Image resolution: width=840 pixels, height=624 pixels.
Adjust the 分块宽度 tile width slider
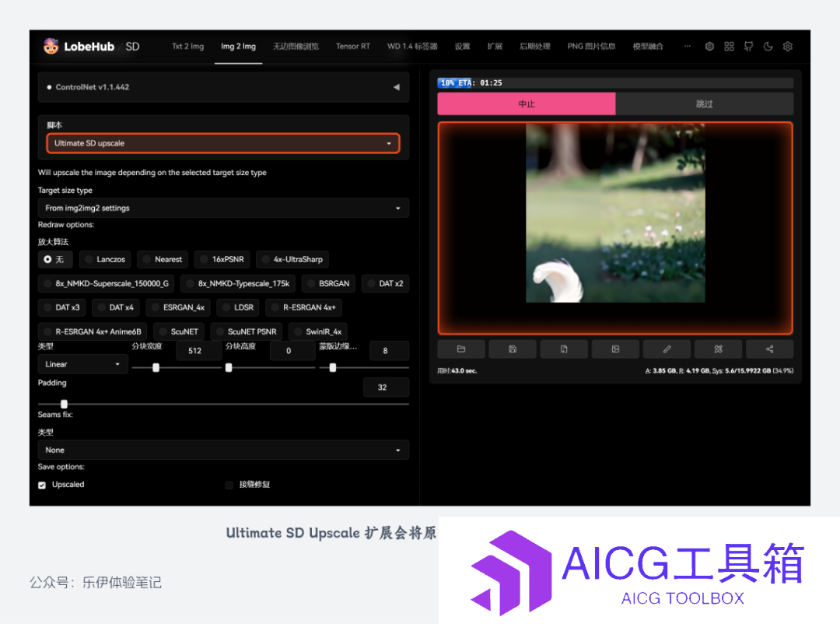[177, 368]
